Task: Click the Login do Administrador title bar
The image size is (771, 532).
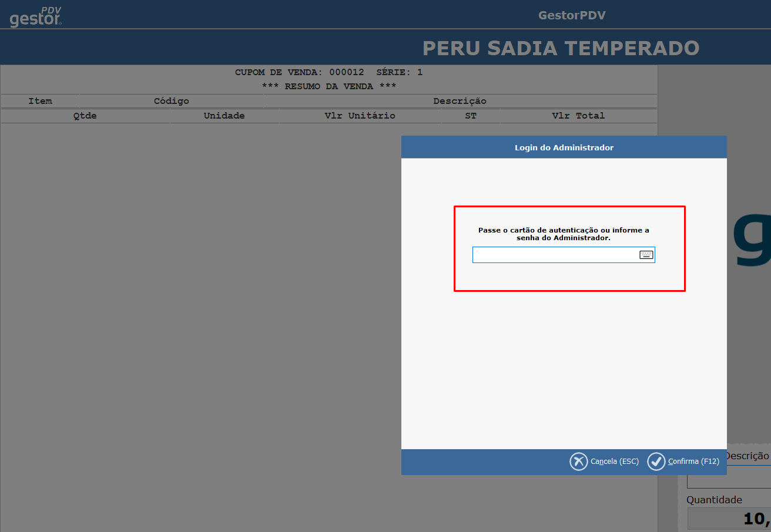Action: pyautogui.click(x=564, y=147)
